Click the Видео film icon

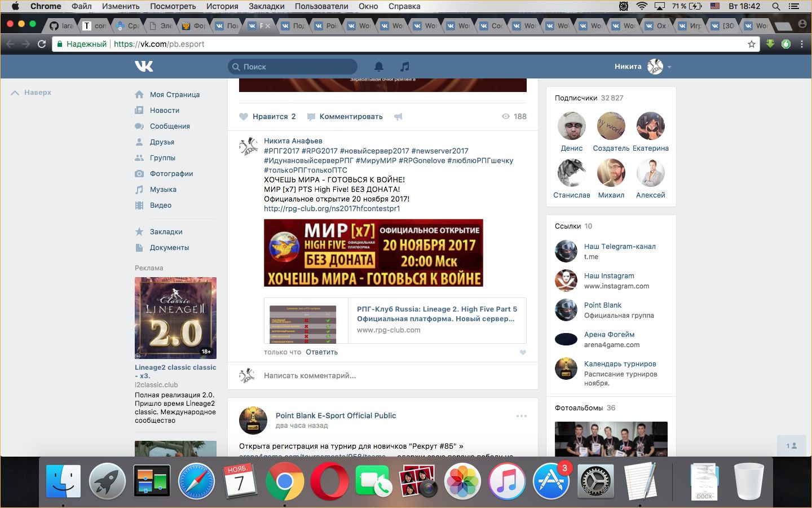coord(139,205)
